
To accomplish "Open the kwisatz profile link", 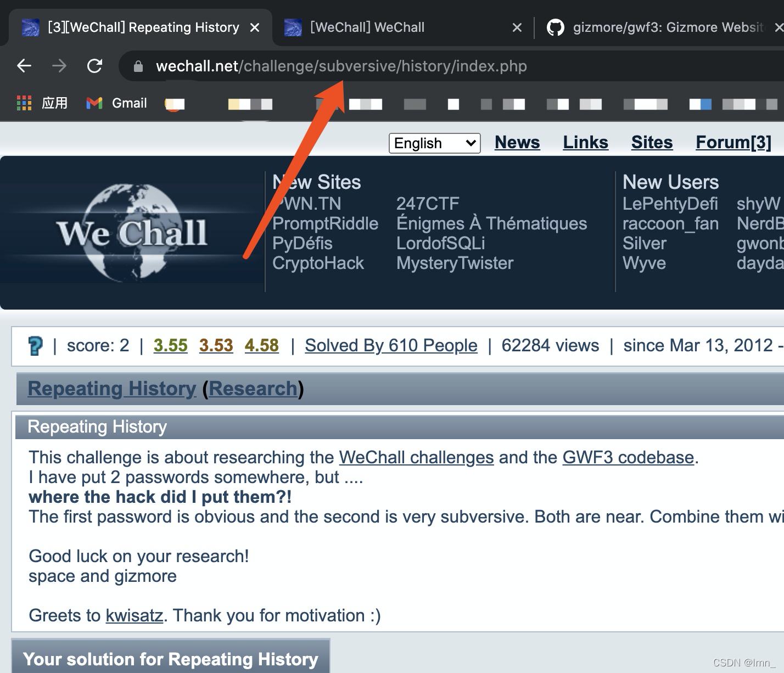I will point(134,615).
